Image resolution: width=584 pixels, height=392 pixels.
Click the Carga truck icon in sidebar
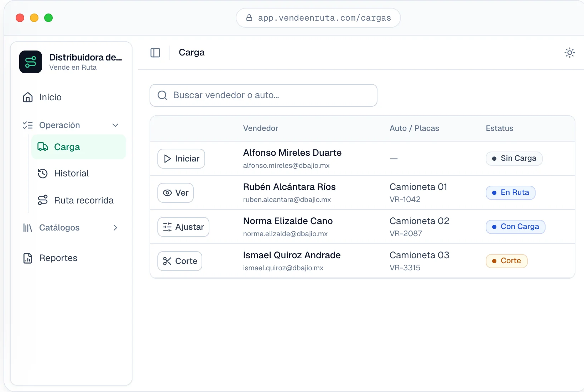tap(43, 147)
